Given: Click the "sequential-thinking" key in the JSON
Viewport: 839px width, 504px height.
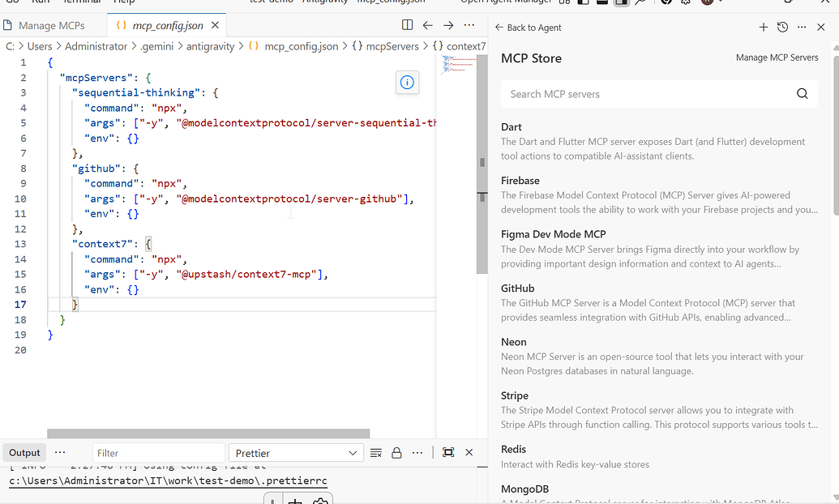Looking at the screenshot, I should [138, 92].
